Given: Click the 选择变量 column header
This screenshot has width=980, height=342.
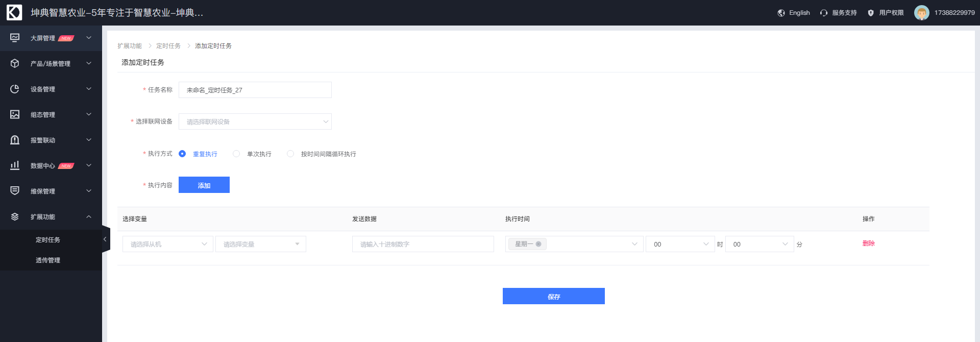Looking at the screenshot, I should click(135, 219).
